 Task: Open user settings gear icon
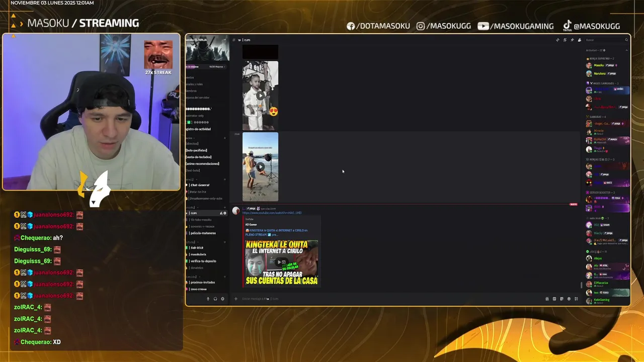click(222, 299)
